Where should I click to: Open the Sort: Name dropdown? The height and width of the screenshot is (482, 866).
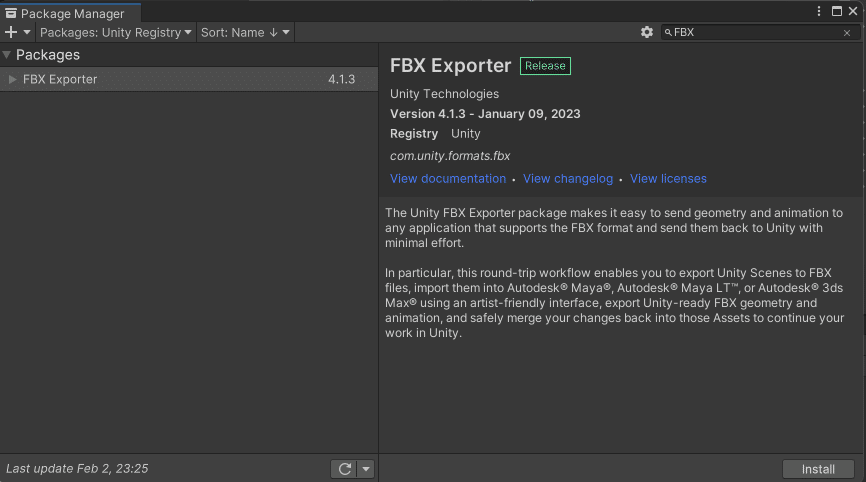point(245,32)
